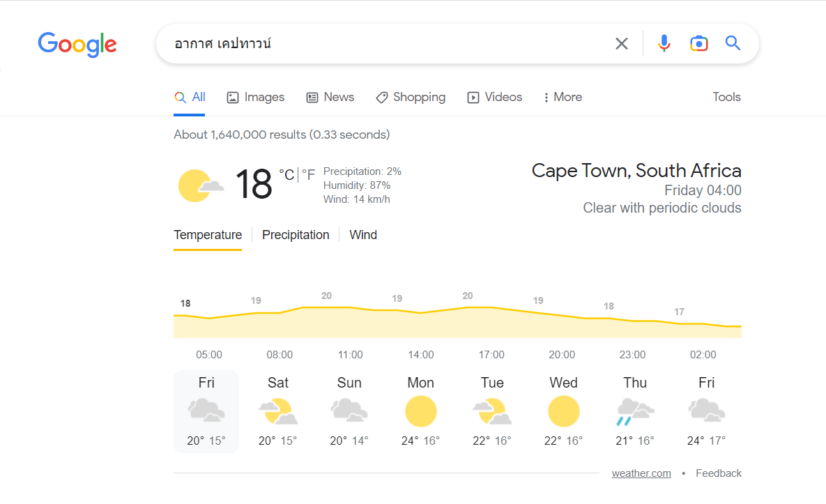Open Google Lens camera search icon

(698, 43)
